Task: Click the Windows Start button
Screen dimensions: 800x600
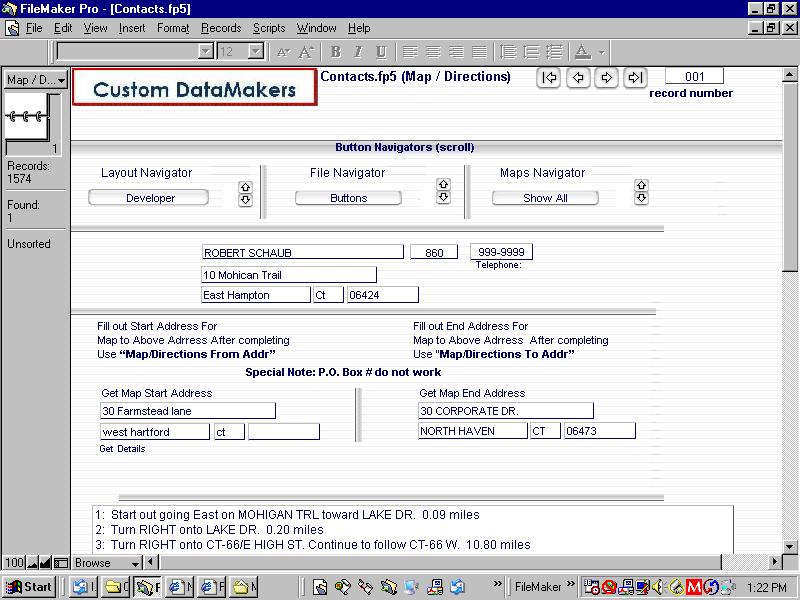Action: [x=29, y=587]
